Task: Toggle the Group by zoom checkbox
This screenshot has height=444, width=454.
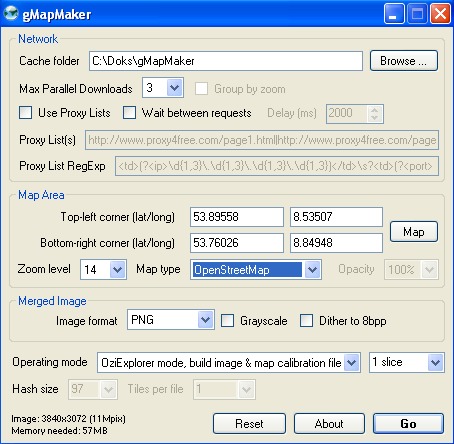Action: pyautogui.click(x=202, y=89)
